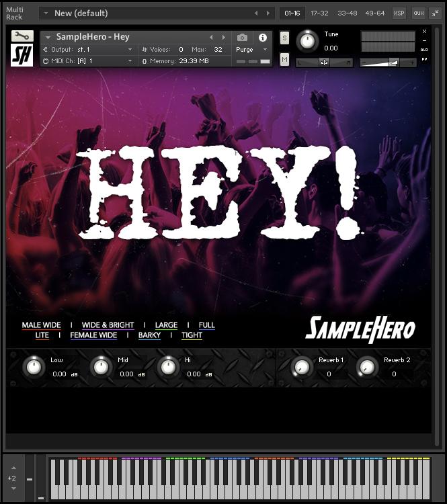Shift the keyboard octave down
Screen dimensions: 447x504
[13, 489]
